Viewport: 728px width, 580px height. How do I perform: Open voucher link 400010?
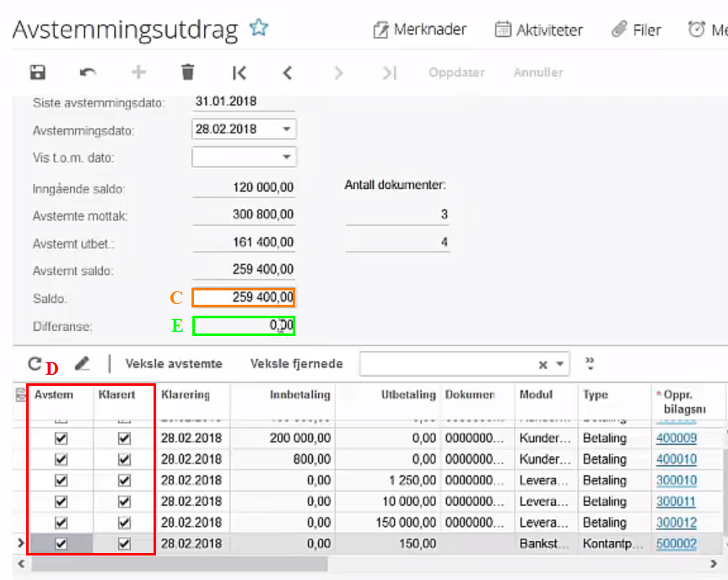(677, 459)
